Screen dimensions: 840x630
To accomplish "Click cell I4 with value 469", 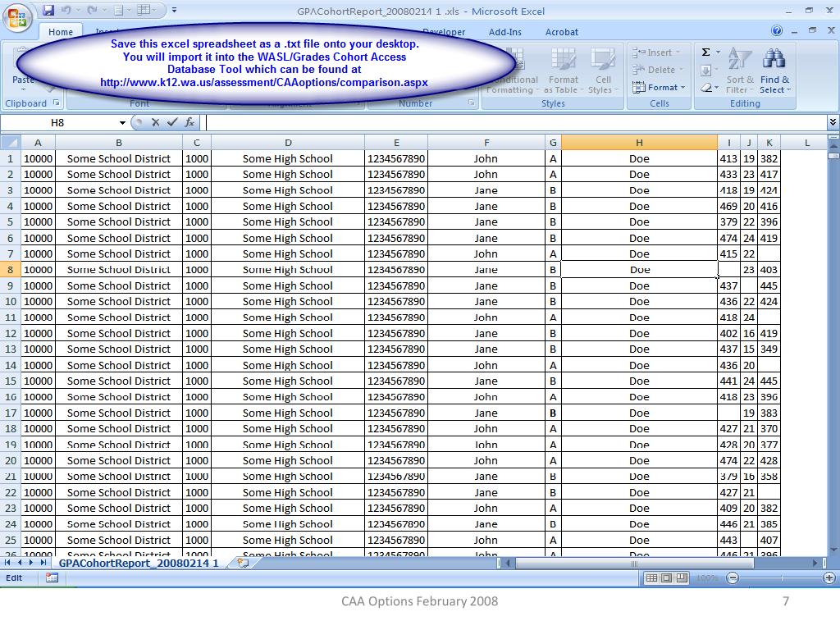I will click(x=728, y=206).
